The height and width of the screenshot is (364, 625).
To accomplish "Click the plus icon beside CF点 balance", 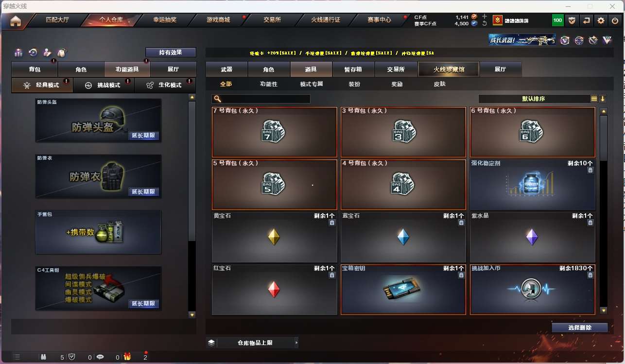I will click(x=484, y=17).
